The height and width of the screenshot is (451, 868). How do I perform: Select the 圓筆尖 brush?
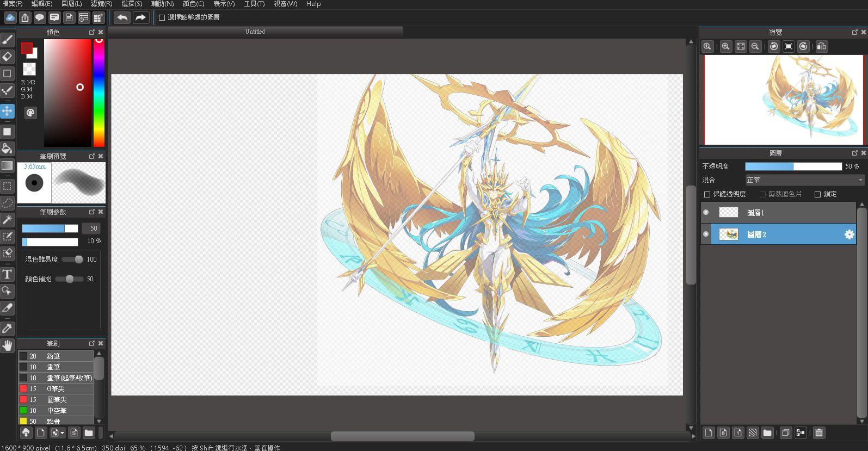[x=56, y=399]
